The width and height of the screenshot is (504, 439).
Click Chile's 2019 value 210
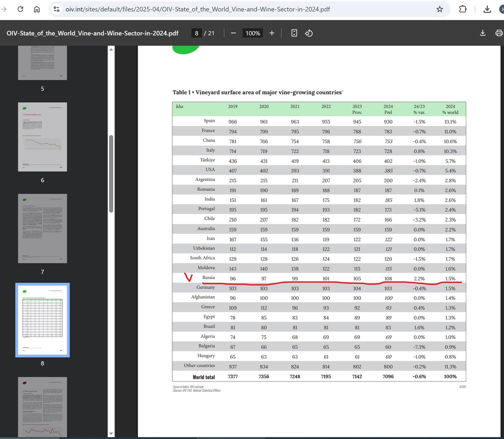click(233, 220)
